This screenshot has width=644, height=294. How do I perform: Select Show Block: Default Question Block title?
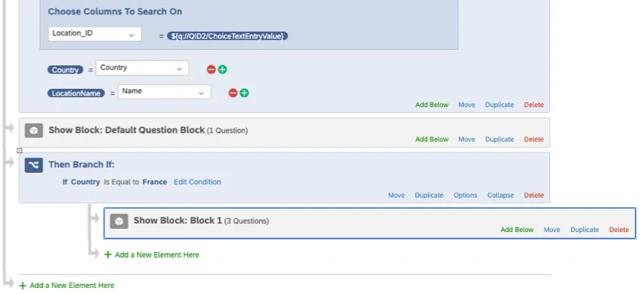(x=127, y=130)
